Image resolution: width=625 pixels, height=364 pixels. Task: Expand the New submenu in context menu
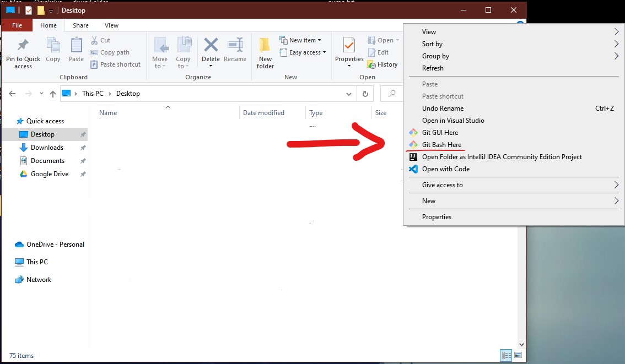429,201
